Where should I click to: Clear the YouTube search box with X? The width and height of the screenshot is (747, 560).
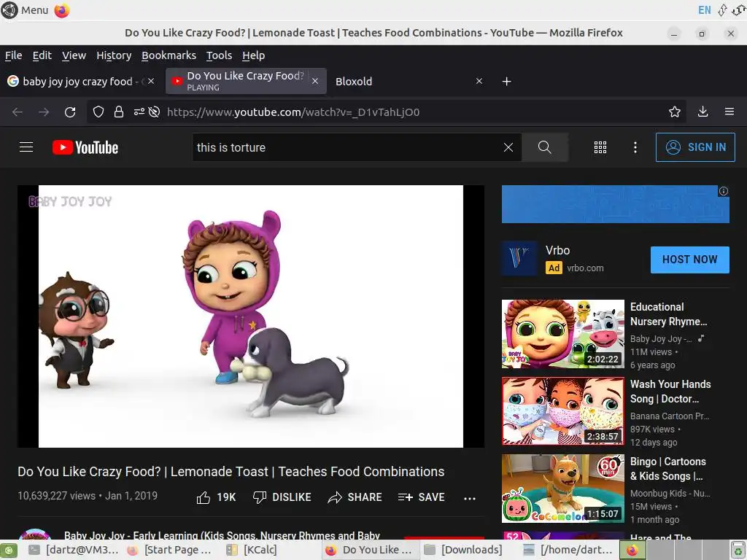tap(508, 147)
